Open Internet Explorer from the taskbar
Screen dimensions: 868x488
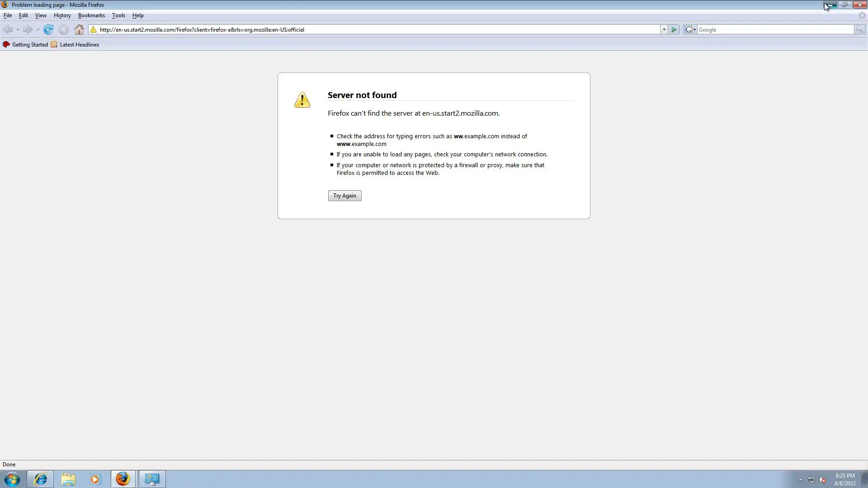pyautogui.click(x=40, y=479)
